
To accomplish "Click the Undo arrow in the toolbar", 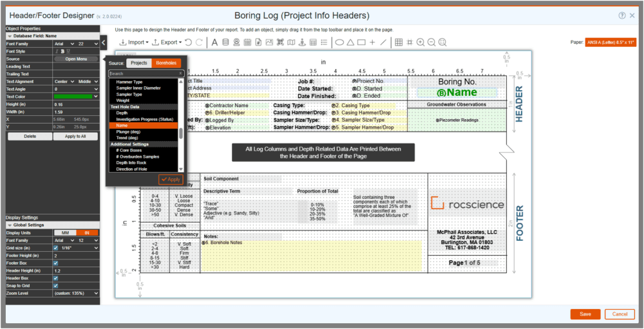I will (x=189, y=42).
